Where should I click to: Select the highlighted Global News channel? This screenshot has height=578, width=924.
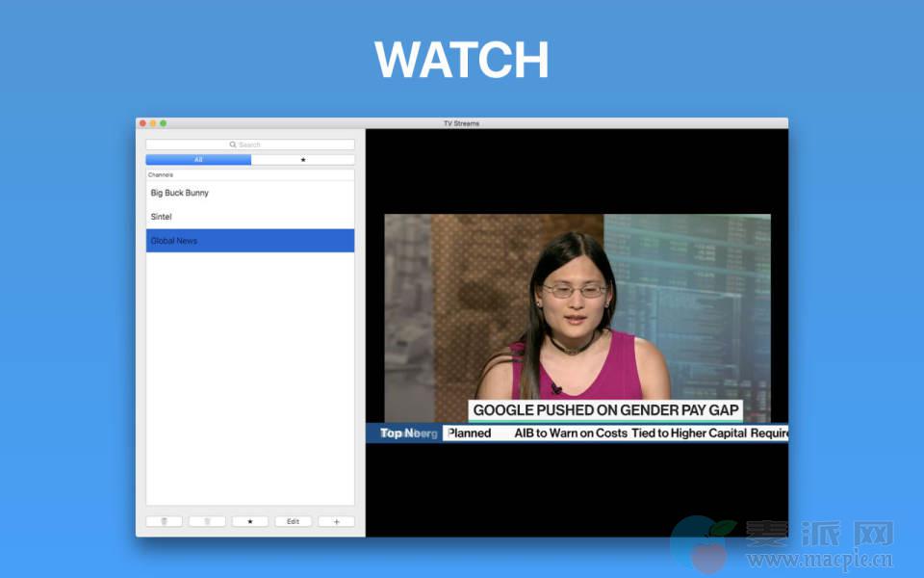[250, 241]
